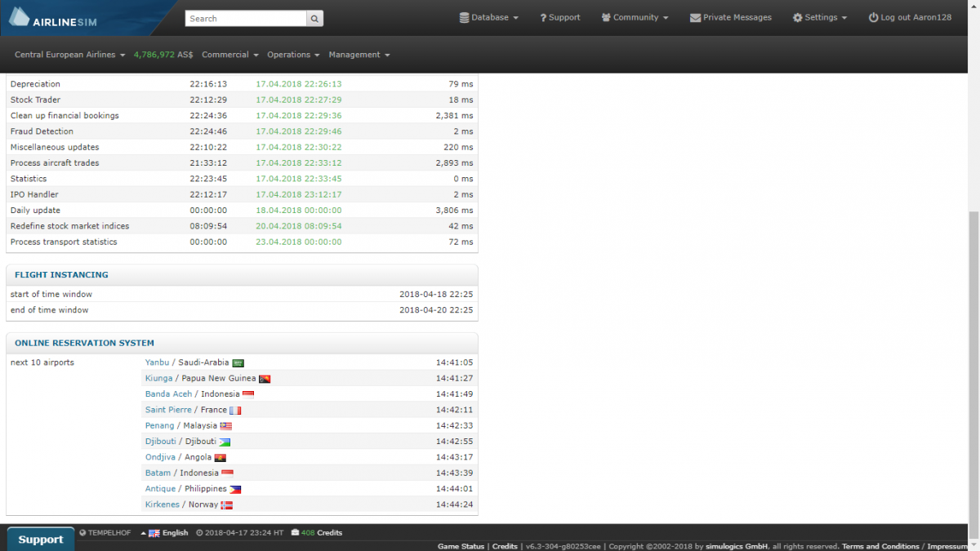
Task: Click the Tempelhof server globe icon
Action: coord(82,533)
